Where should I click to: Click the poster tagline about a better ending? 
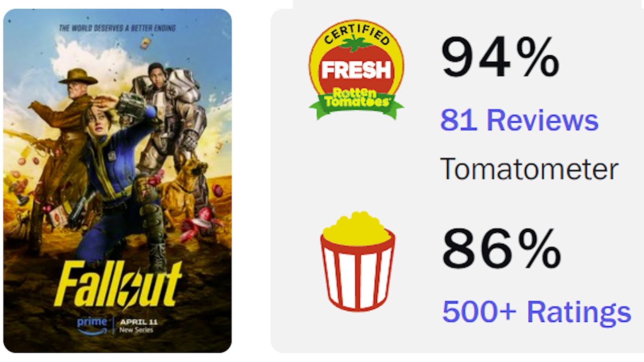[x=117, y=28]
